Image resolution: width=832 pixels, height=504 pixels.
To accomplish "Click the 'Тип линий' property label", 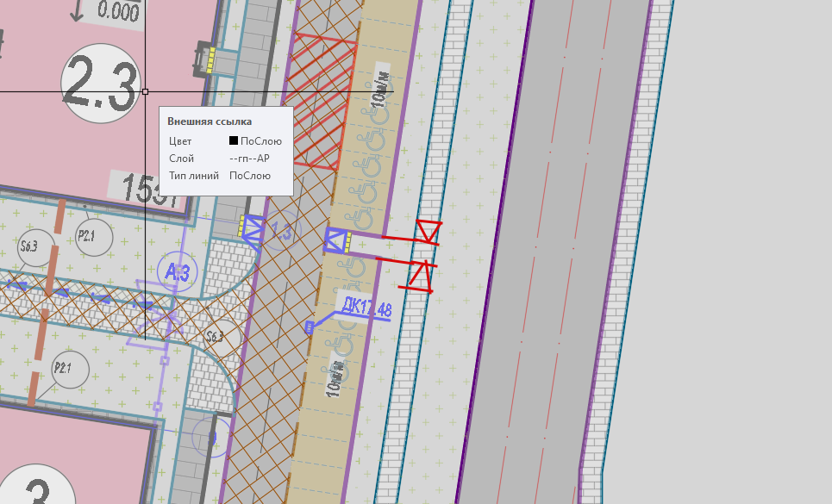I will 194,176.
